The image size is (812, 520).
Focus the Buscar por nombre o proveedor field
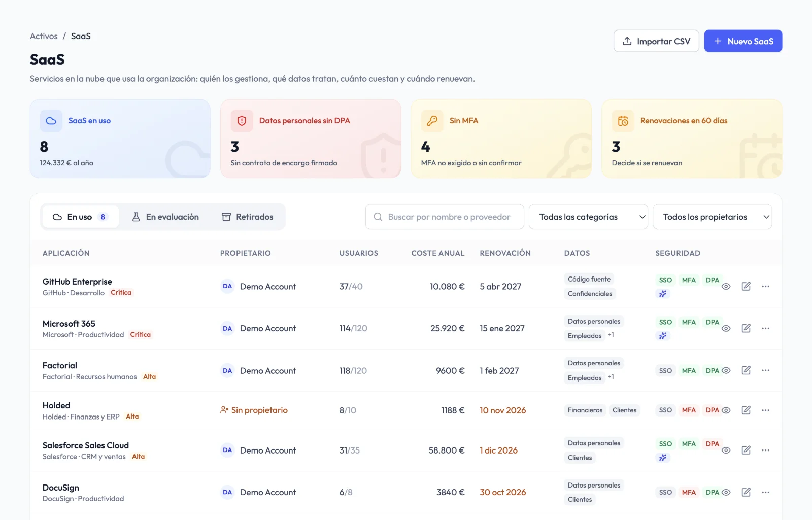point(445,217)
